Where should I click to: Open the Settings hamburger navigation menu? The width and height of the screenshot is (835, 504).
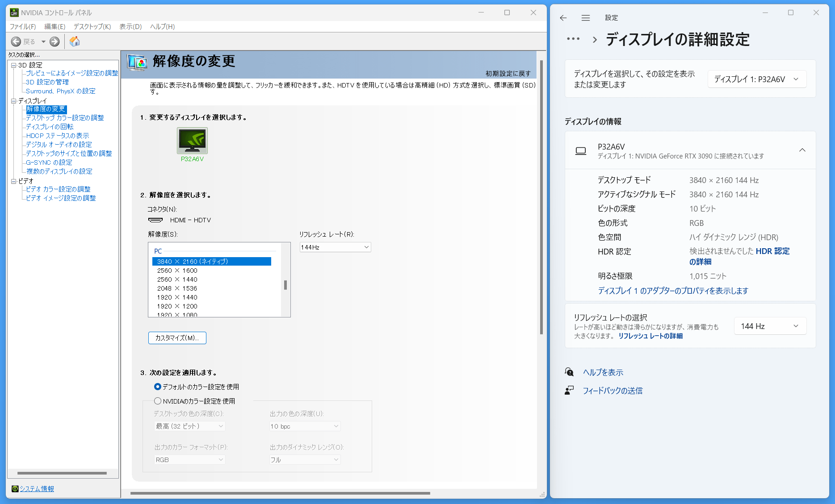pyautogui.click(x=586, y=18)
